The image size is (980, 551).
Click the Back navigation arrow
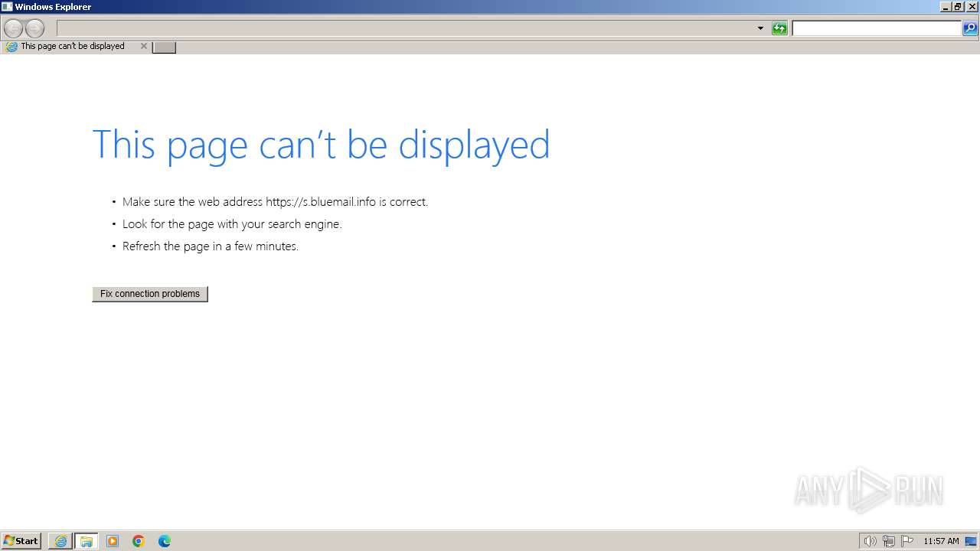click(13, 29)
